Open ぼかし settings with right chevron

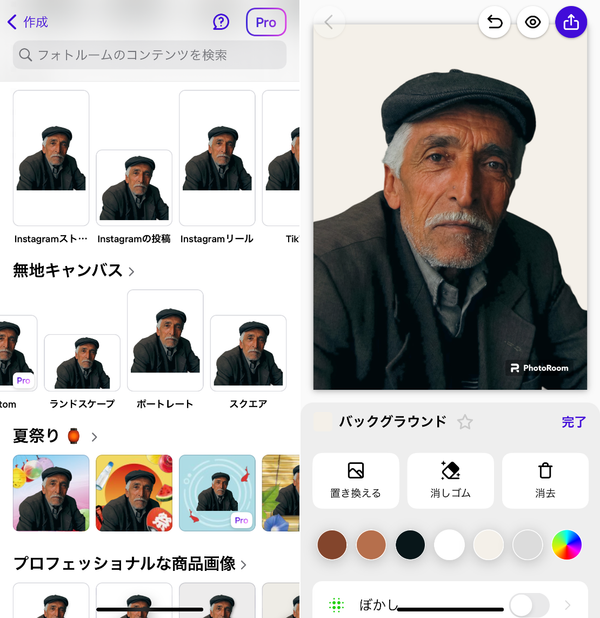tap(567, 605)
